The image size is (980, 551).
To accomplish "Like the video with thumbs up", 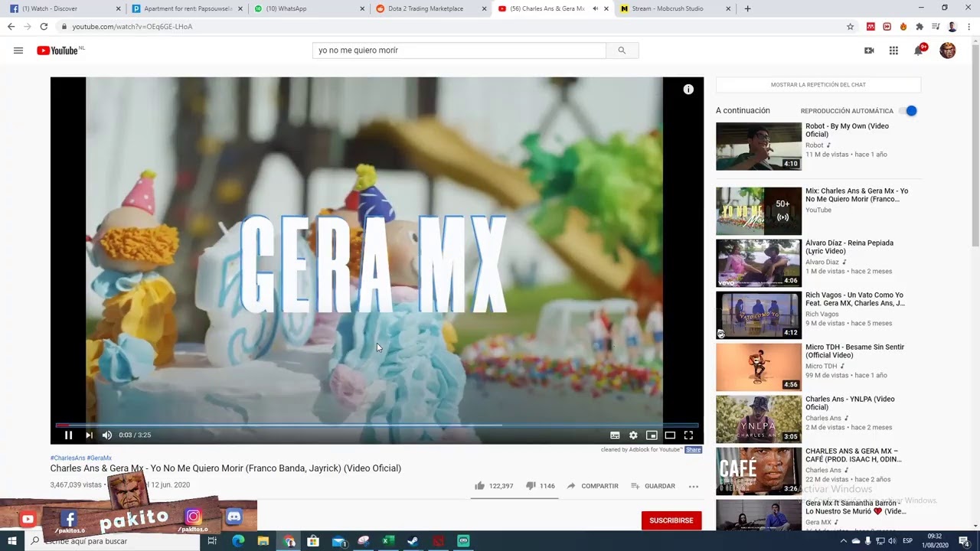I will tap(479, 486).
